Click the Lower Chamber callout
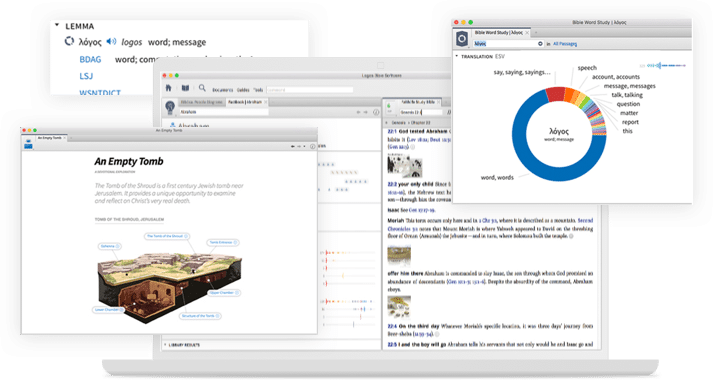The image size is (713, 380). tap(108, 310)
